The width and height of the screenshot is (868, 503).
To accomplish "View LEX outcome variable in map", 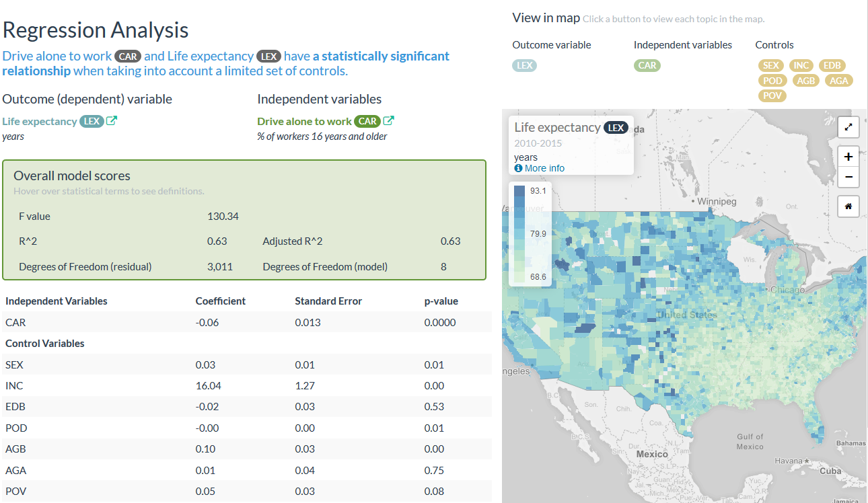I will (x=524, y=65).
